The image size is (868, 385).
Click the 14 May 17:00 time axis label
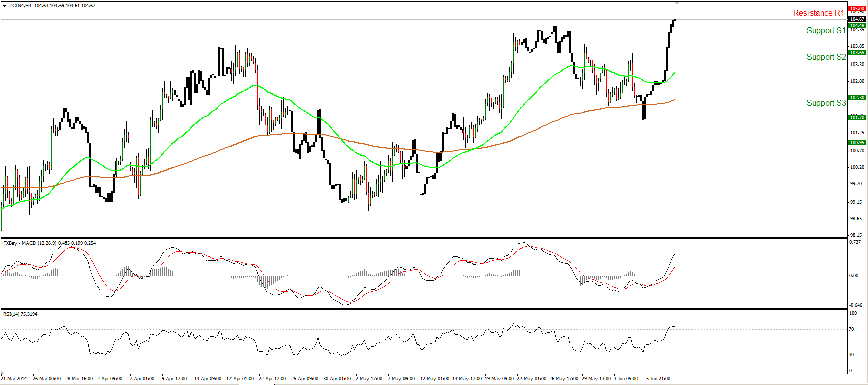click(467, 379)
